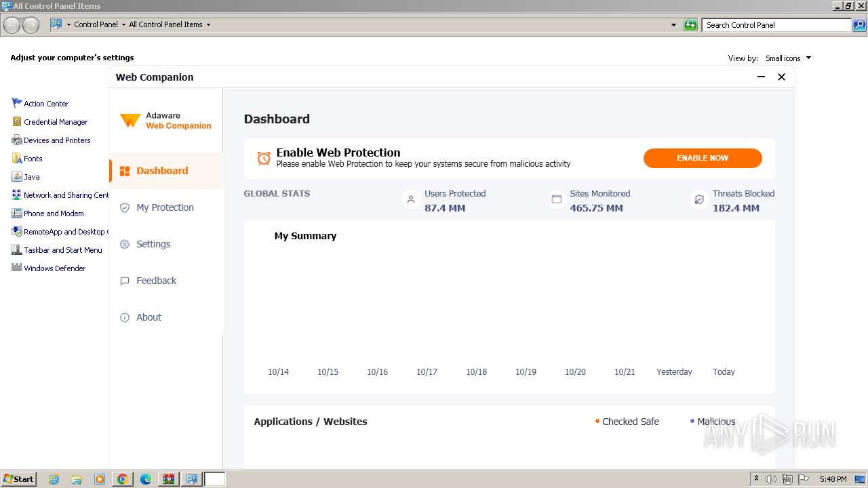Open the Dashboard section in Web Companion
The image size is (868, 488).
(166, 171)
